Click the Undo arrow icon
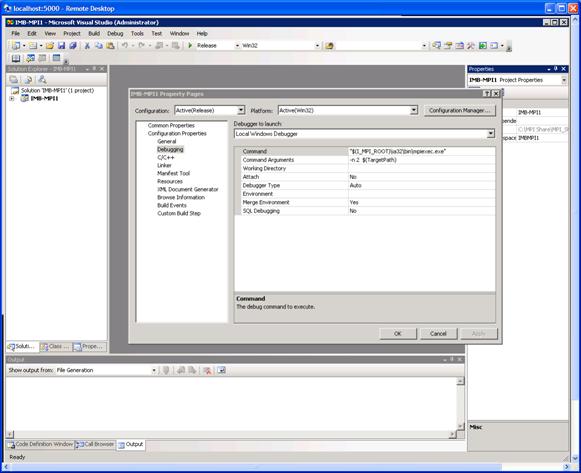The width and height of the screenshot is (581, 473). 125,46
